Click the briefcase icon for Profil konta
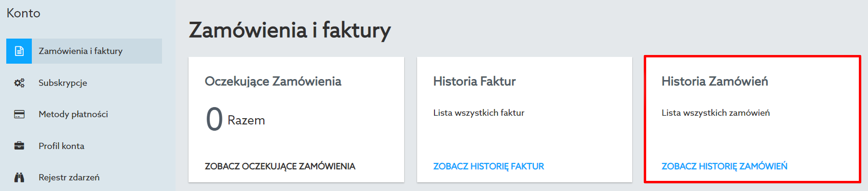 coord(19,146)
